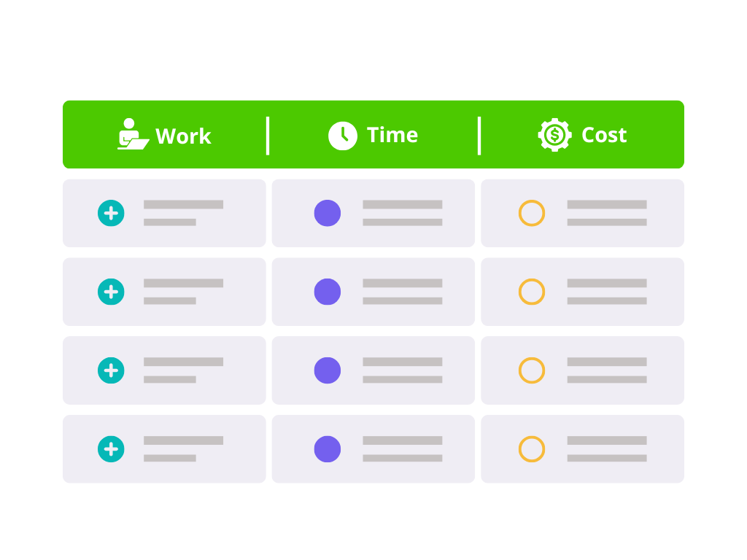This screenshot has height=560, width=747.
Task: Select the orange ring in first Cost row
Action: pyautogui.click(x=532, y=213)
